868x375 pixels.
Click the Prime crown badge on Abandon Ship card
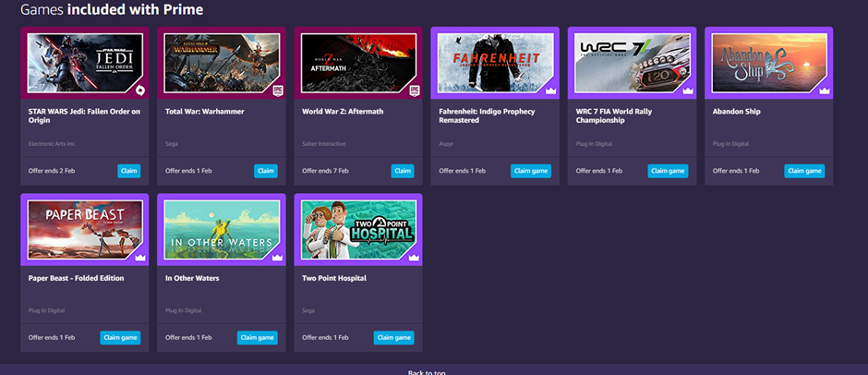[825, 91]
